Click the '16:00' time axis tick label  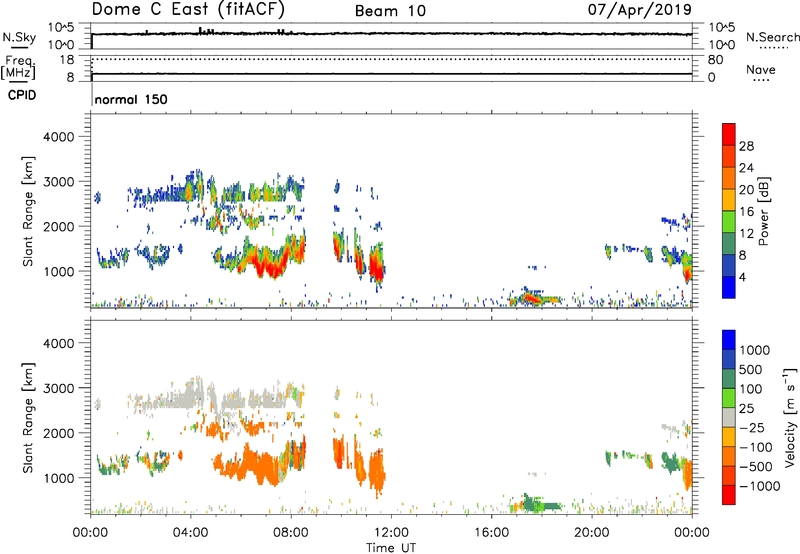pos(491,533)
